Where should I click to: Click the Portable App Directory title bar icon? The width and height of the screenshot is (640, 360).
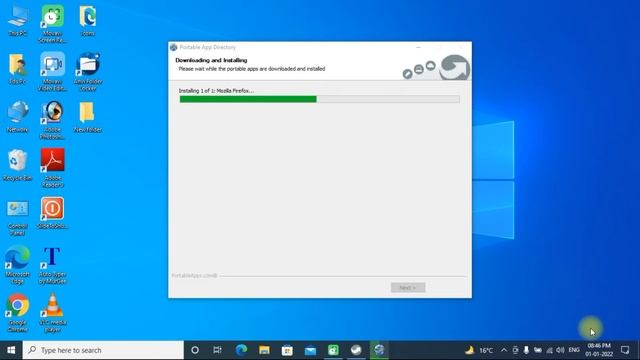[174, 47]
